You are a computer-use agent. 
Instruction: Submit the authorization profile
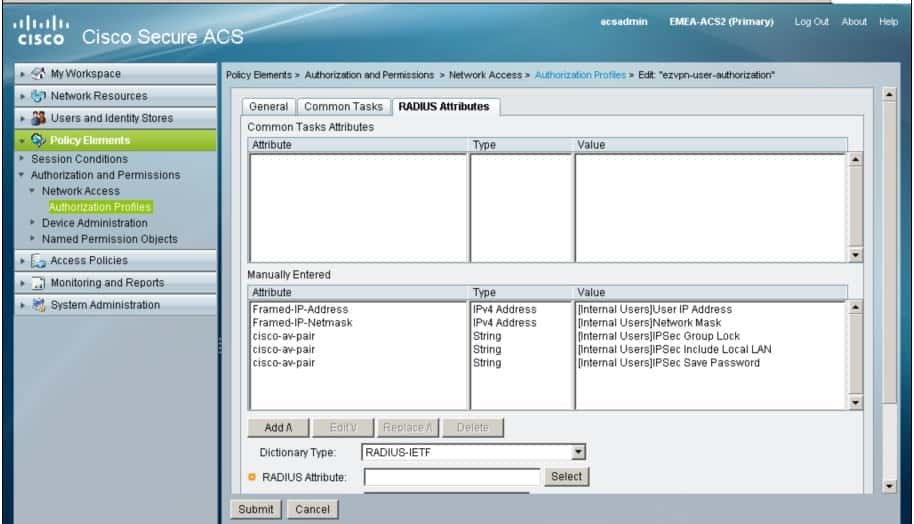click(256, 509)
